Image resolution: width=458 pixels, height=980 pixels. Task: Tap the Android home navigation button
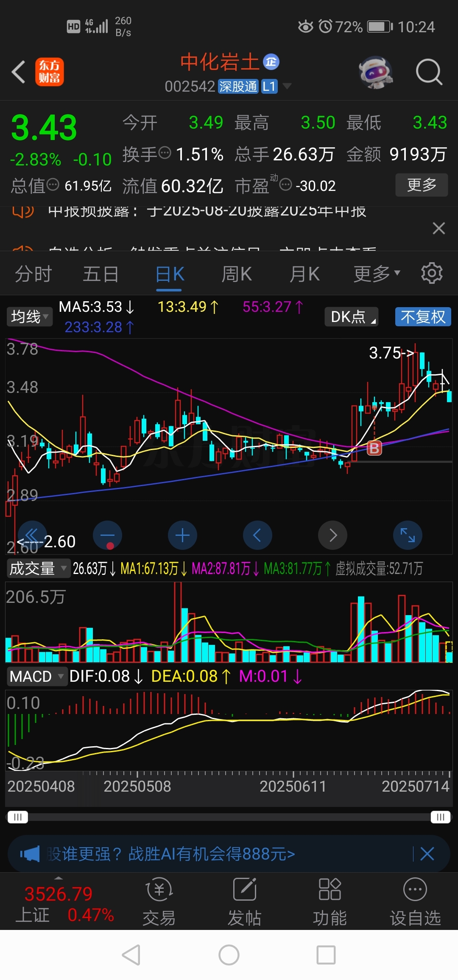tap(229, 955)
